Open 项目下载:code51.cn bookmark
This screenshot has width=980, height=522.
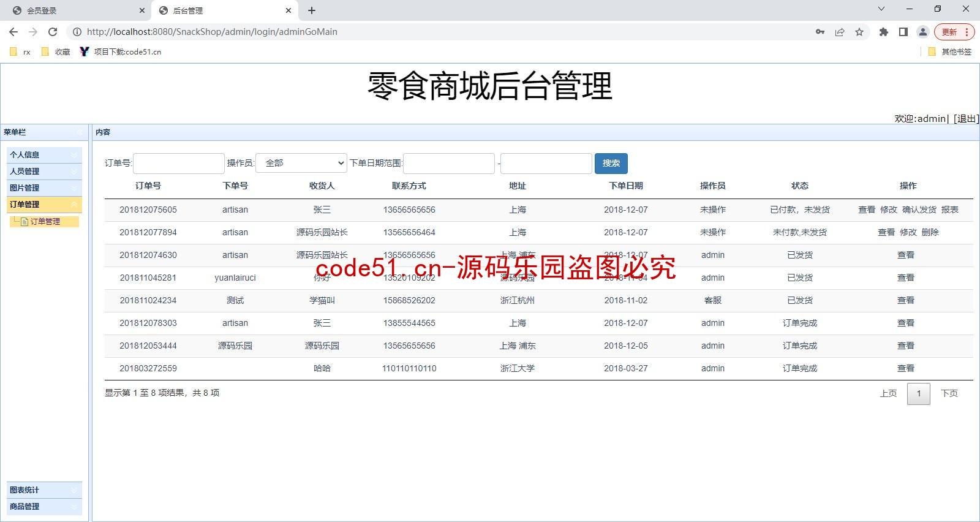121,52
